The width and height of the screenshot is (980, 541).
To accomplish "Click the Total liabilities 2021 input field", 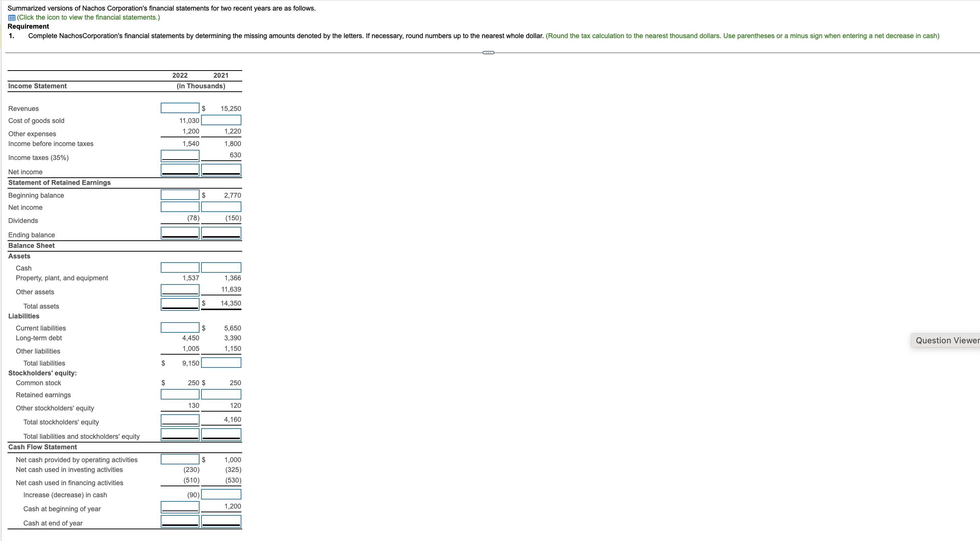I will click(221, 363).
